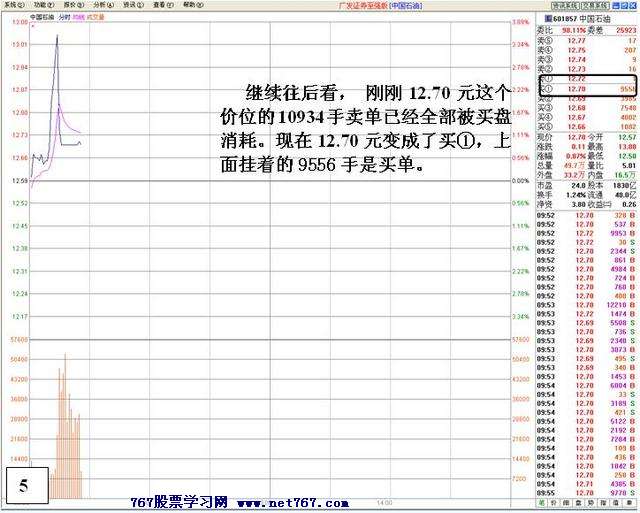Click the 中国石油 label above the chart
Viewport: 640px width, 513px height.
42,17
